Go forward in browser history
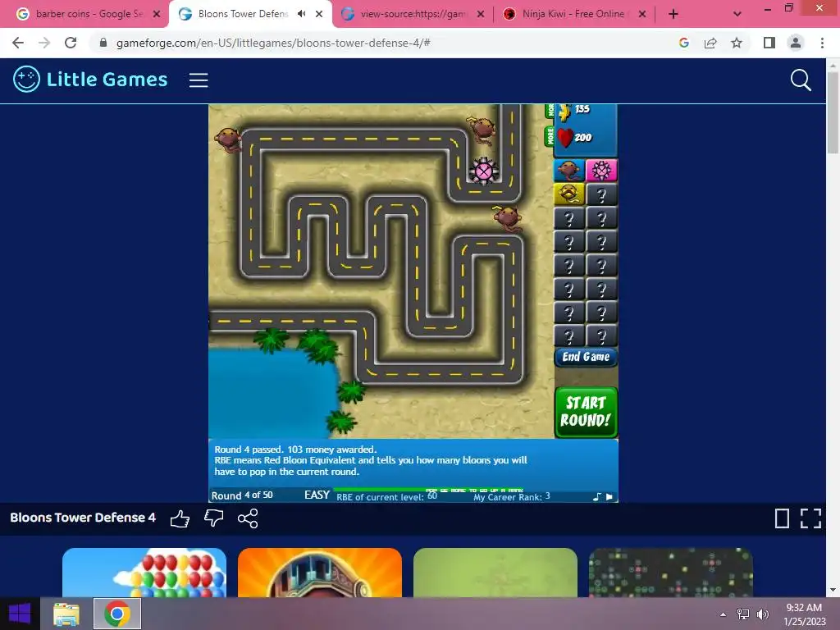This screenshot has height=630, width=840. coord(44,43)
